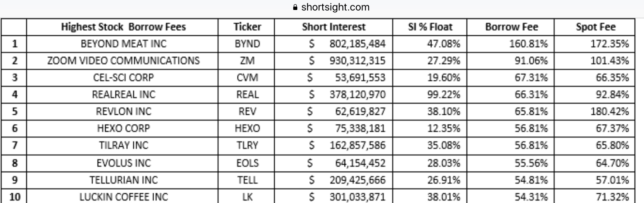Click the shortsight.com address text
The image size is (644, 203).
click(335, 7)
